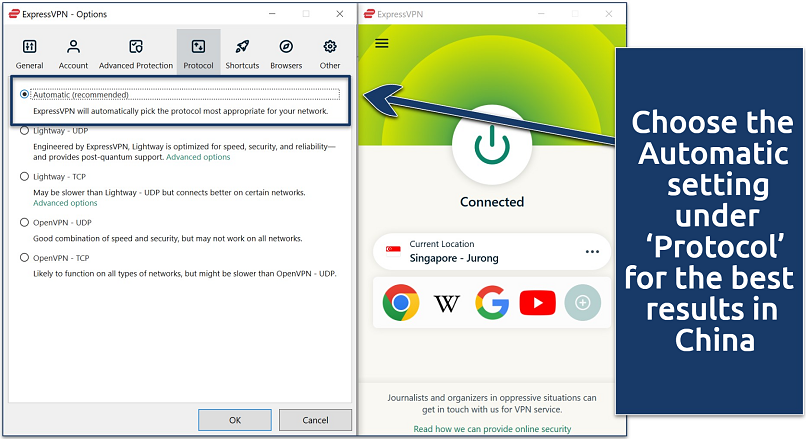Open Advanced options under Lightway - UDP
Viewport: 806px width, 439px height.
[198, 157]
